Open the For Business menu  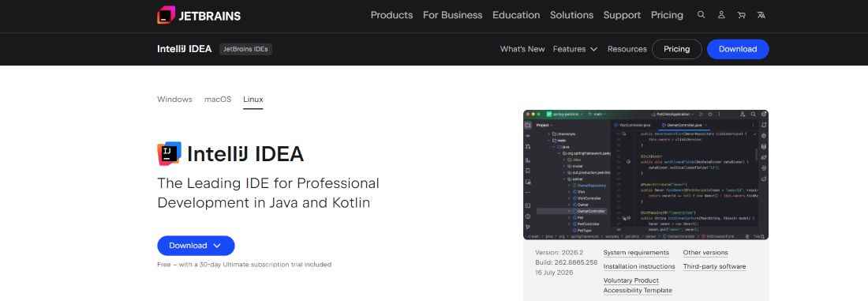pyautogui.click(x=452, y=15)
